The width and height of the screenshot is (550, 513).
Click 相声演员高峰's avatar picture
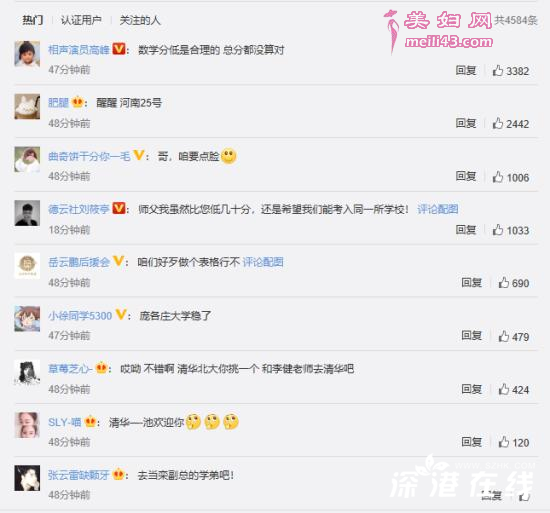[27, 54]
